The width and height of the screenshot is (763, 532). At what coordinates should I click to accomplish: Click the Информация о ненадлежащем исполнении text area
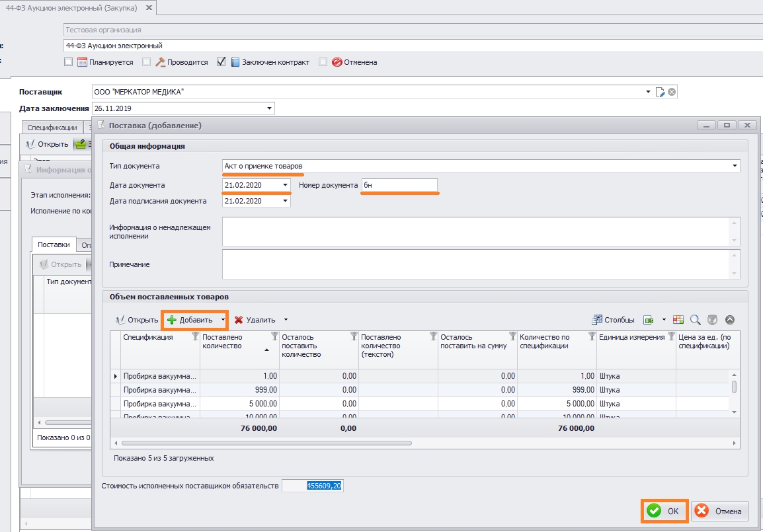(x=481, y=231)
